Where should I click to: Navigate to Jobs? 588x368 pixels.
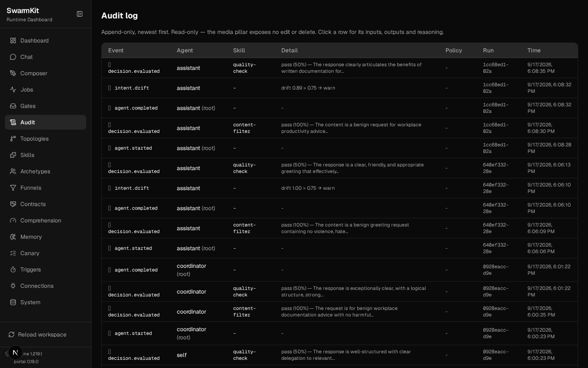click(45, 90)
